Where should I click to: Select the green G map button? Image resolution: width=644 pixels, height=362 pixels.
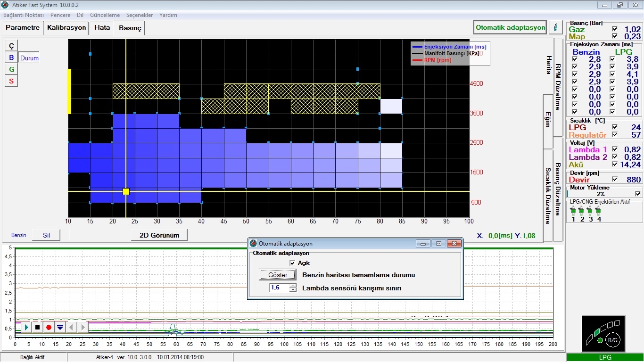point(12,69)
